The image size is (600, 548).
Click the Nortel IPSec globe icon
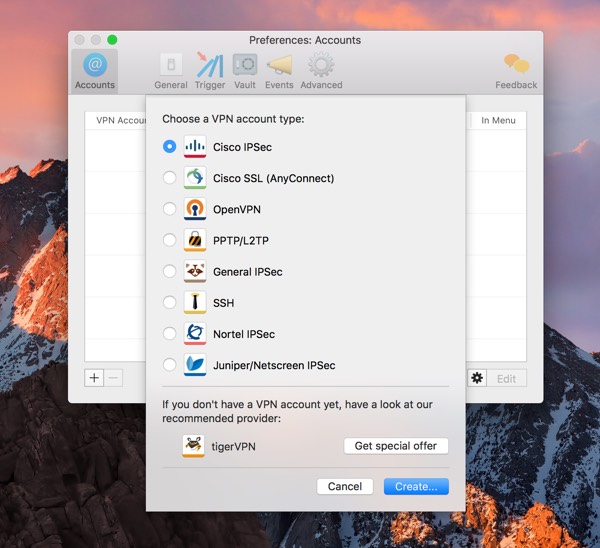tap(195, 334)
